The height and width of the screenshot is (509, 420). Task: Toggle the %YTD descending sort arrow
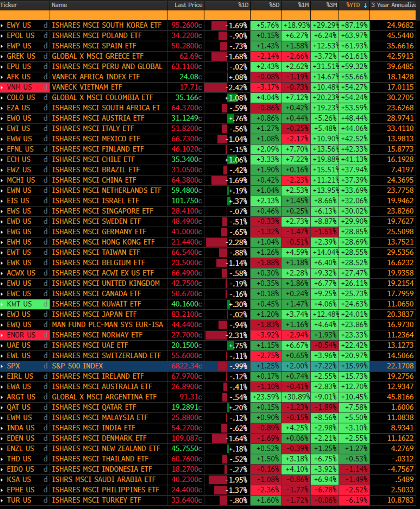pyautogui.click(x=365, y=5)
